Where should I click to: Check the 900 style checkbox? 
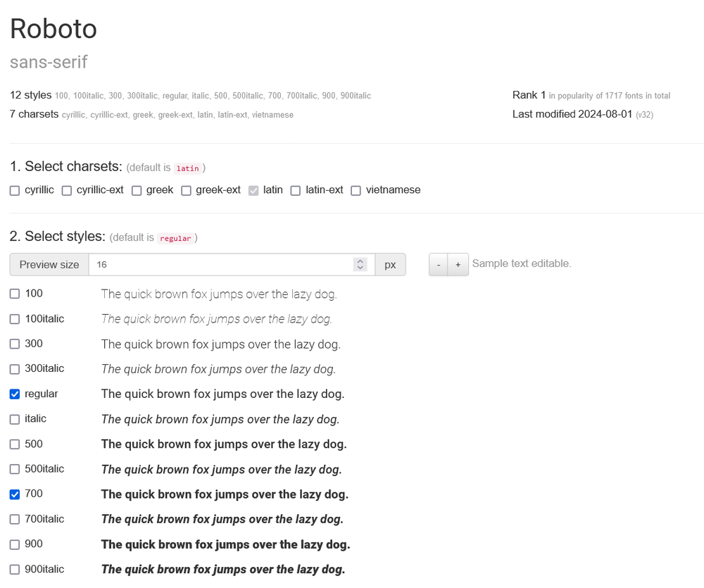(x=15, y=544)
